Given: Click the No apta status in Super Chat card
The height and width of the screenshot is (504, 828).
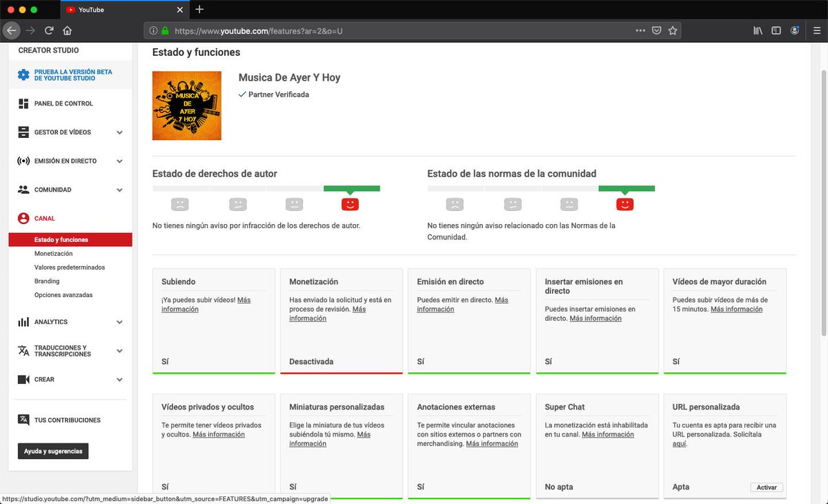Looking at the screenshot, I should tap(559, 487).
